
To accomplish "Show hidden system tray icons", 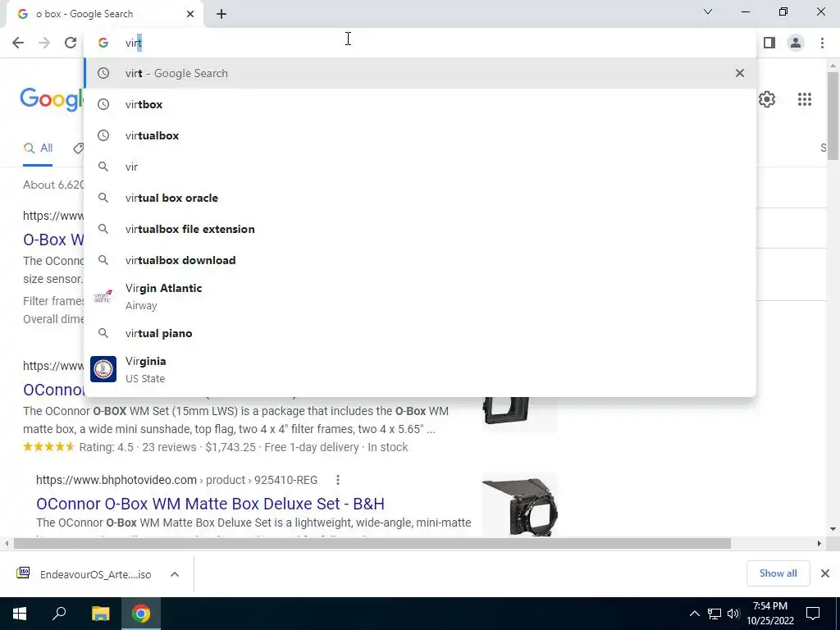I will click(x=694, y=614).
